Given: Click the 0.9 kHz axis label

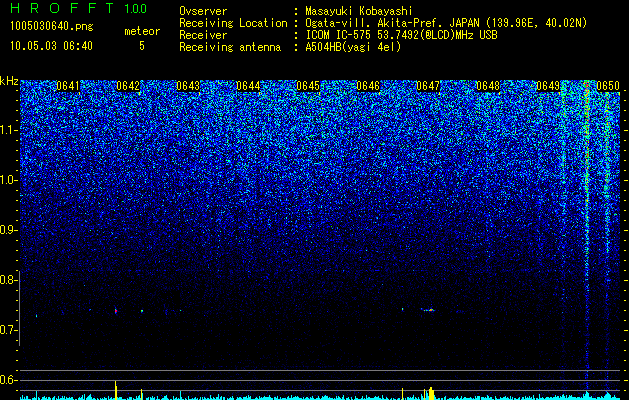Looking at the screenshot, I should click(x=8, y=230).
